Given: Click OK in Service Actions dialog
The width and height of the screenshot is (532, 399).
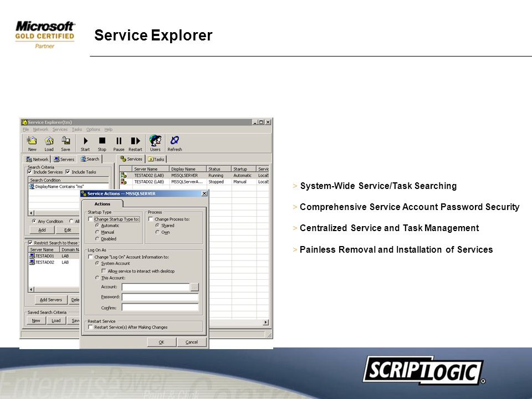Looking at the screenshot, I should [x=161, y=342].
